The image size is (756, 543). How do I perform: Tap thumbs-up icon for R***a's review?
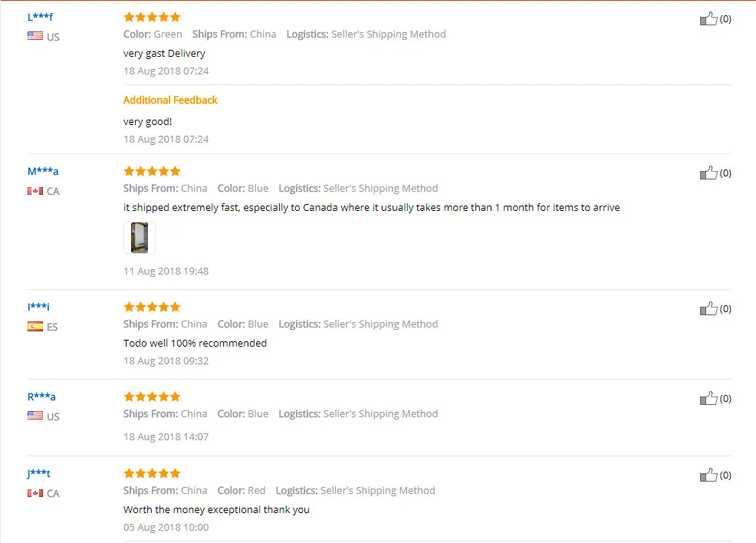[708, 398]
